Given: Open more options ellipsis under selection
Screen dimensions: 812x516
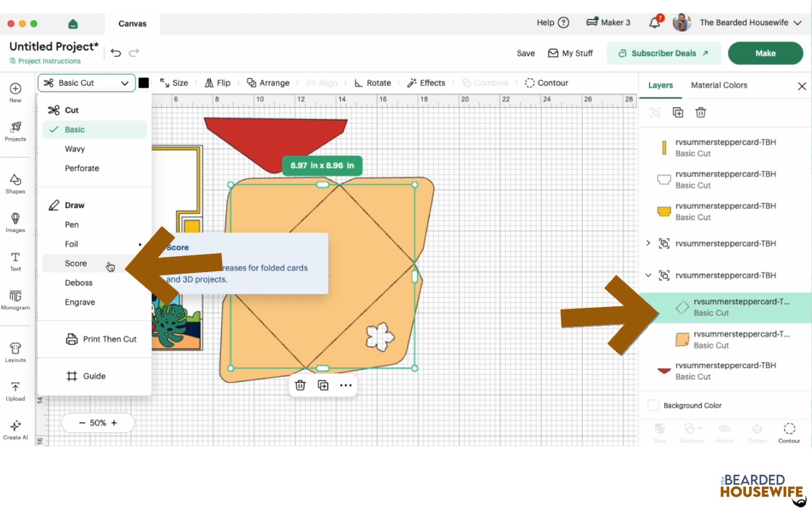Looking at the screenshot, I should [x=346, y=385].
